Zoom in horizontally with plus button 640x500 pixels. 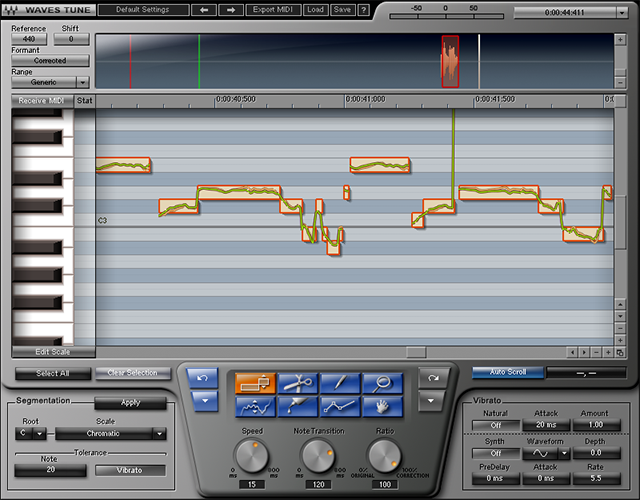coord(608,352)
